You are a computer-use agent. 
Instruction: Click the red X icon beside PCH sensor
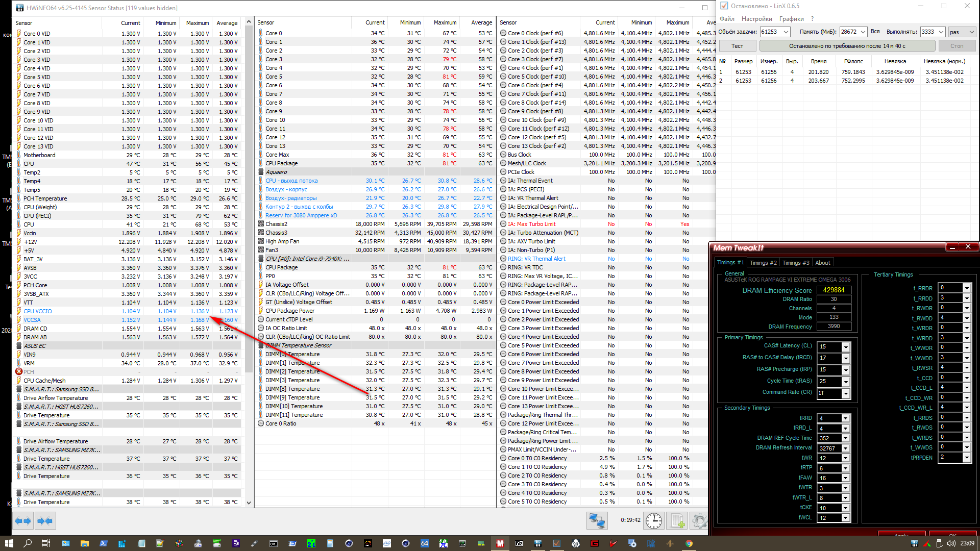click(19, 371)
